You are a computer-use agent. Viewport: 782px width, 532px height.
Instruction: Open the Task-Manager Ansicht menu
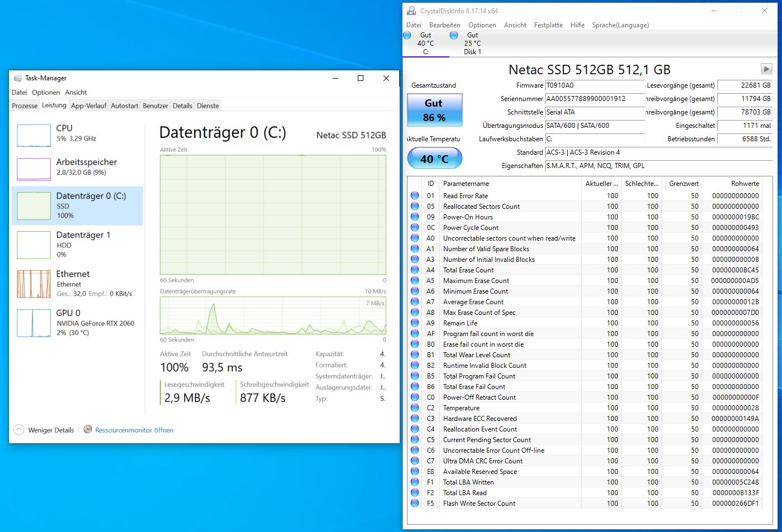tap(76, 92)
